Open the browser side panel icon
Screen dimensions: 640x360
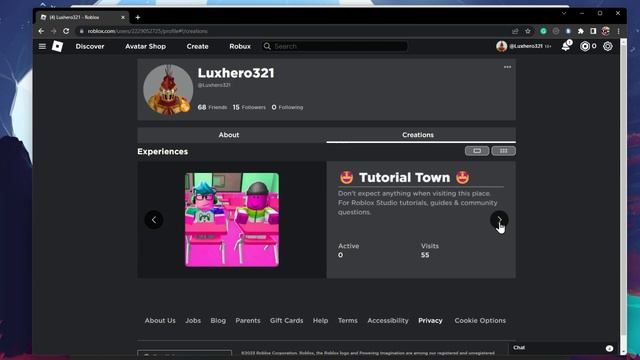593,31
